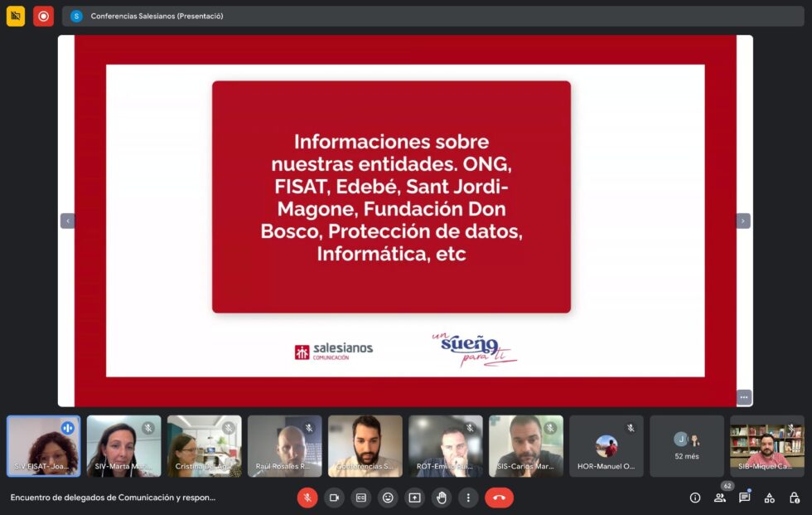812x515 pixels.
Task: Click the yellow icon at top left
Action: point(16,16)
